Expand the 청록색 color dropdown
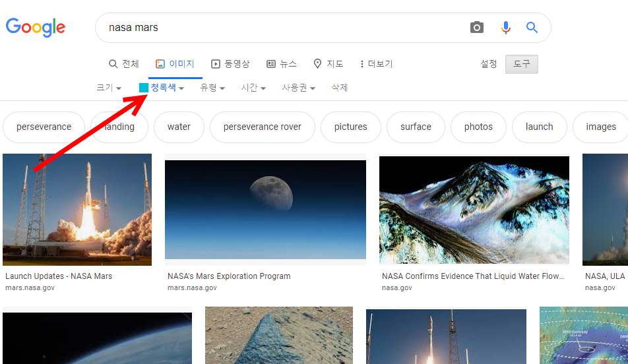The image size is (628, 364). 167,87
